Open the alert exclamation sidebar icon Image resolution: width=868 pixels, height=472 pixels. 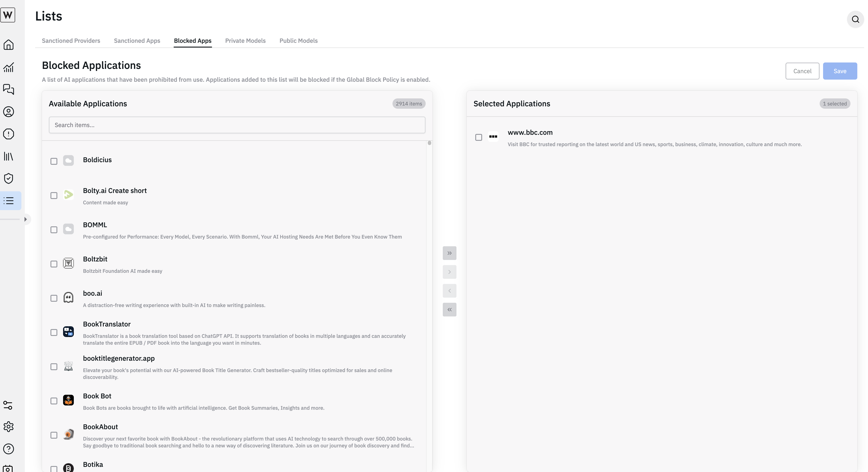tap(8, 134)
